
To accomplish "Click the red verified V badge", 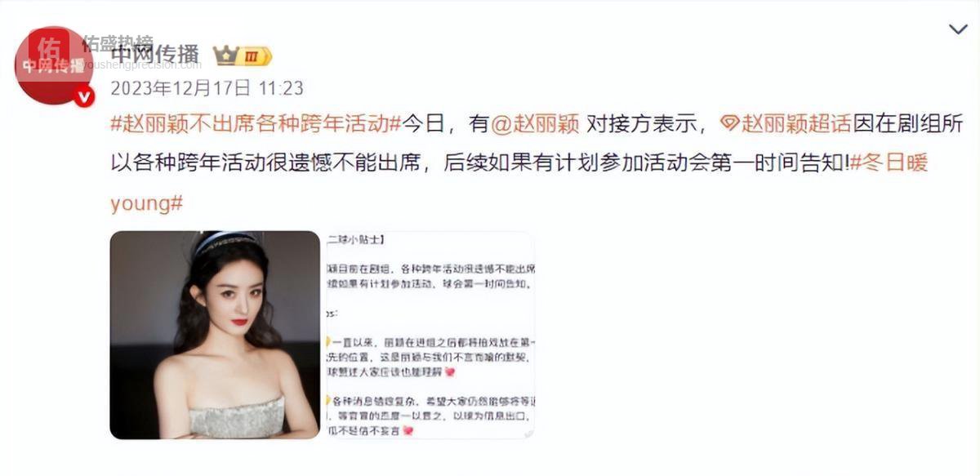I will pyautogui.click(x=83, y=96).
